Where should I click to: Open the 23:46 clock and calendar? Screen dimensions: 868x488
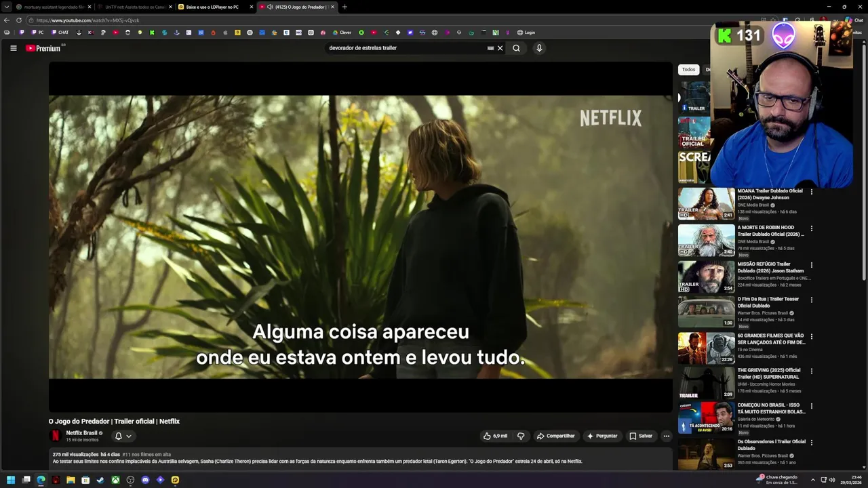[x=851, y=480]
